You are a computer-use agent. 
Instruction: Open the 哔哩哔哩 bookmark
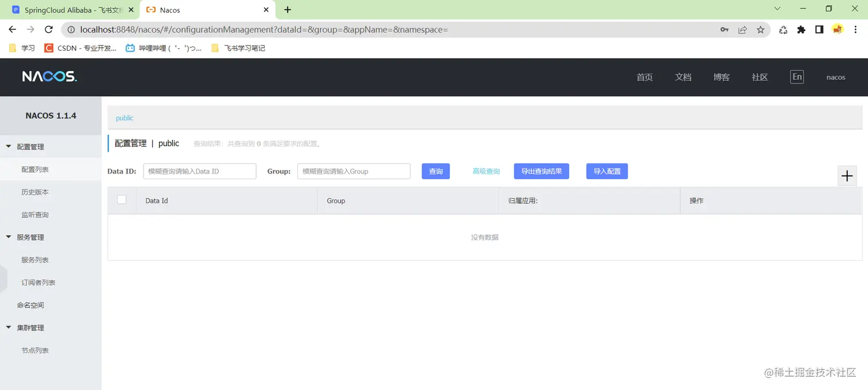[x=164, y=48]
